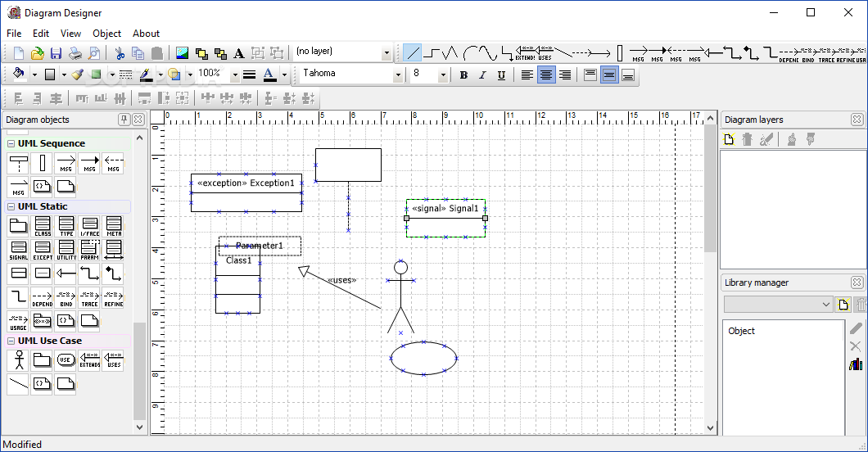Toggle italic text formatting
The height and width of the screenshot is (452, 868).
[x=482, y=75]
